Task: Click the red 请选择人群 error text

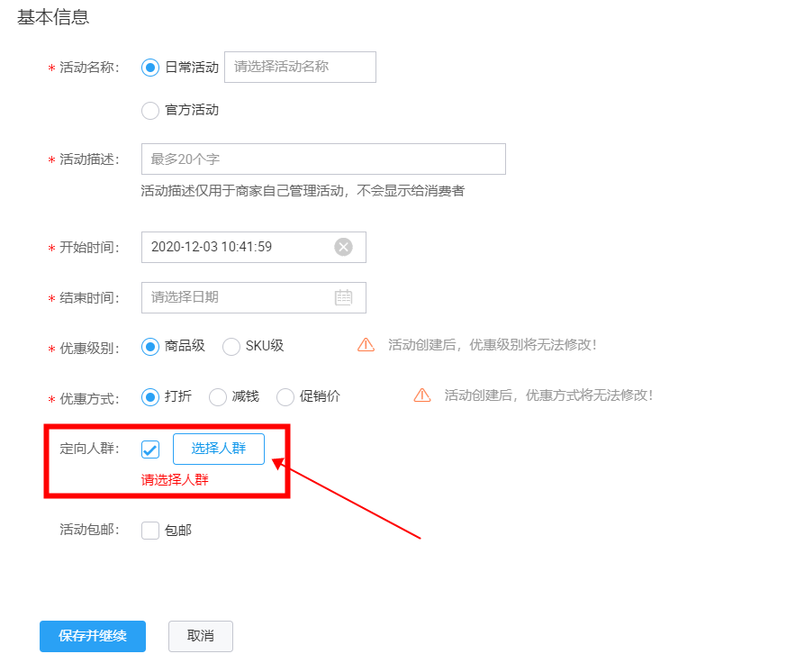Action: (175, 480)
